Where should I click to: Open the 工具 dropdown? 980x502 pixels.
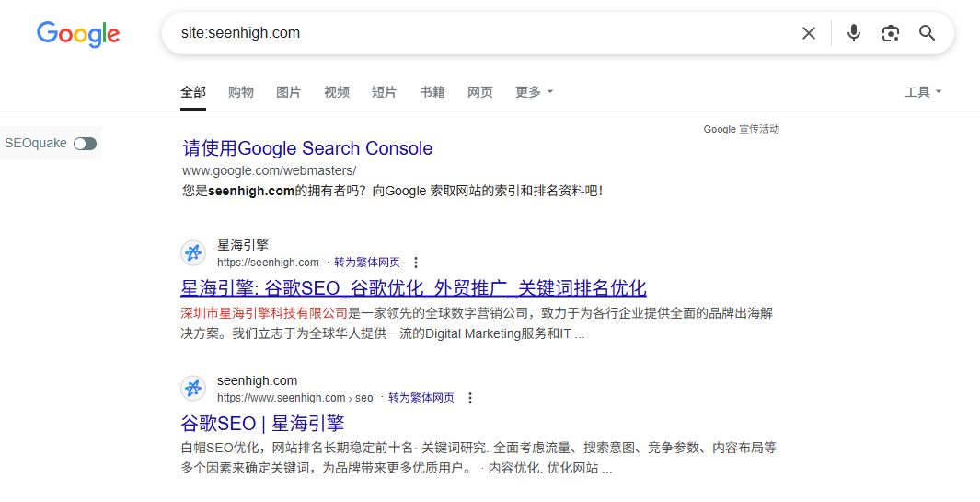[923, 92]
